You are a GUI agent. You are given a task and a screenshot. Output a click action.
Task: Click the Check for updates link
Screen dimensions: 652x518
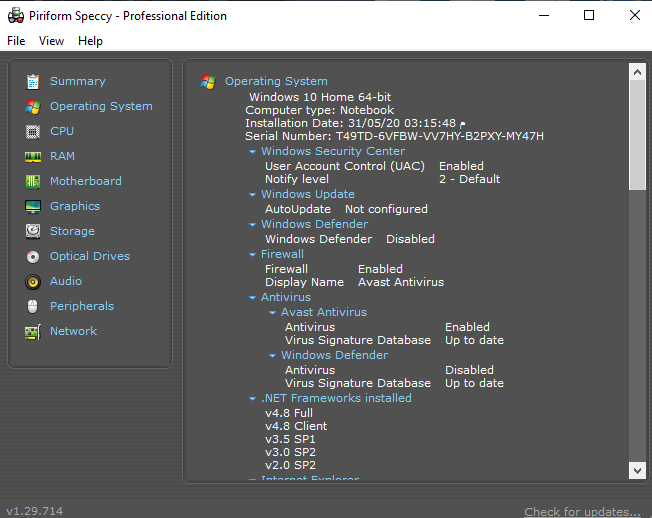click(582, 512)
